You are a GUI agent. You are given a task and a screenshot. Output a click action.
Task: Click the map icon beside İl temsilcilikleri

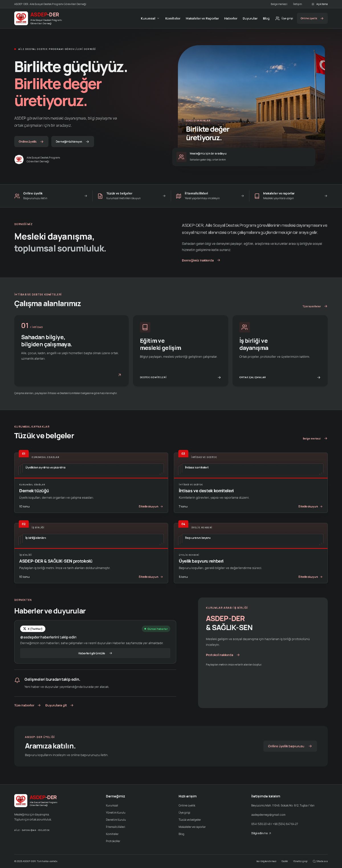click(x=178, y=196)
